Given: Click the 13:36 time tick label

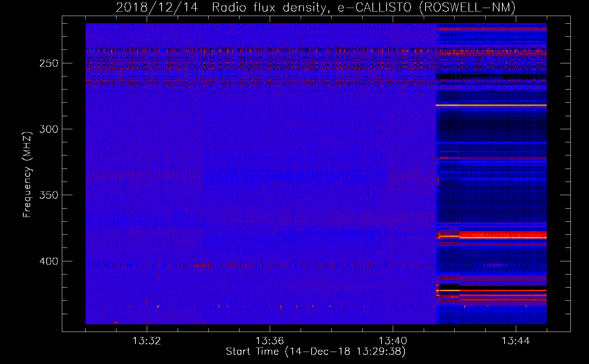Looking at the screenshot, I should tap(270, 341).
